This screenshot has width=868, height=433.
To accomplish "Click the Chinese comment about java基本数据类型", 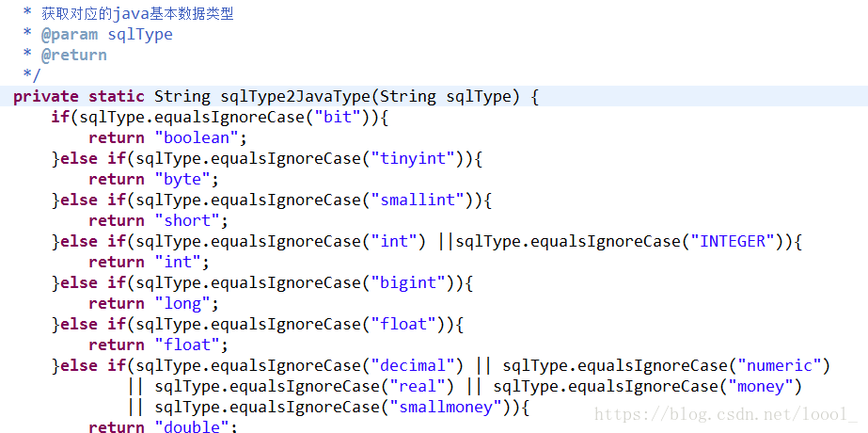I will (138, 14).
